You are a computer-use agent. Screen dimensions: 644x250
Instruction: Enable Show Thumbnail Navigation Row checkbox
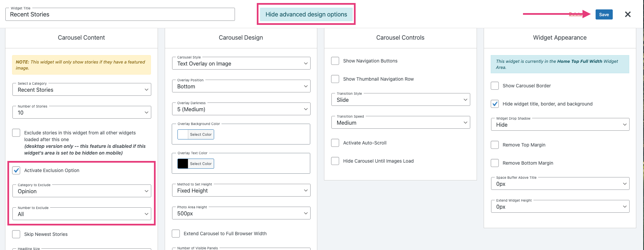click(x=335, y=79)
